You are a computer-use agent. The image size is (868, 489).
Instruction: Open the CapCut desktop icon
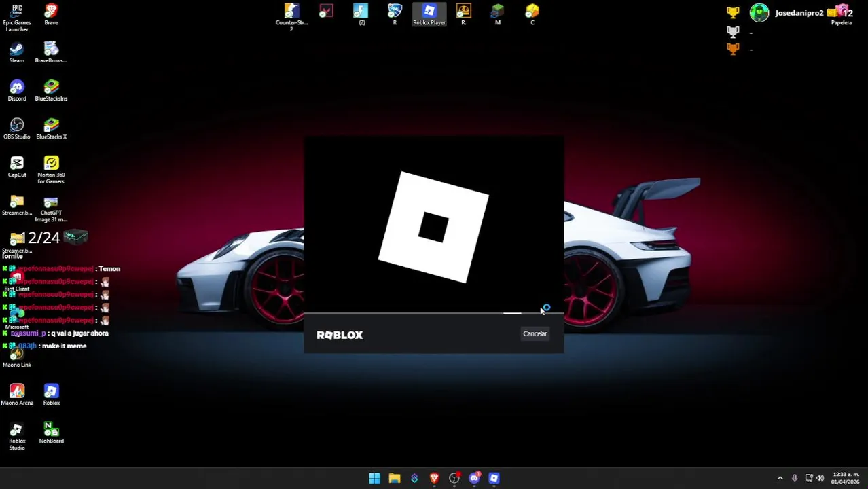[x=17, y=167]
